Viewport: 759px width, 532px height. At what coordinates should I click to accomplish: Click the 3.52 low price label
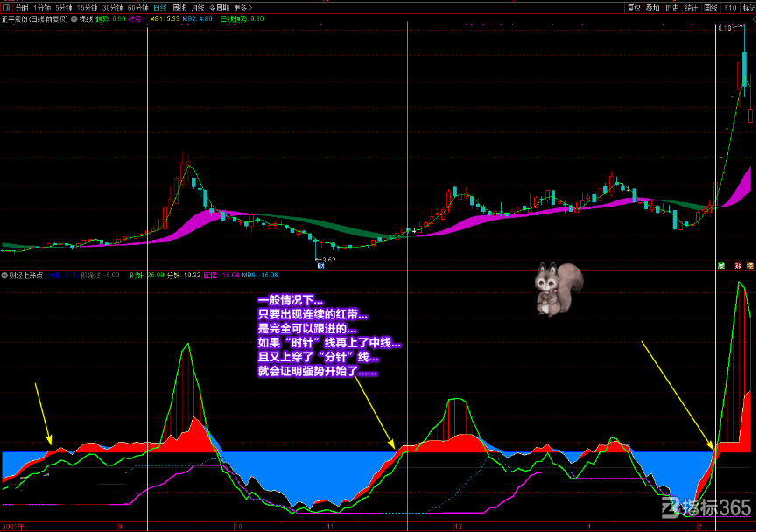(328, 260)
